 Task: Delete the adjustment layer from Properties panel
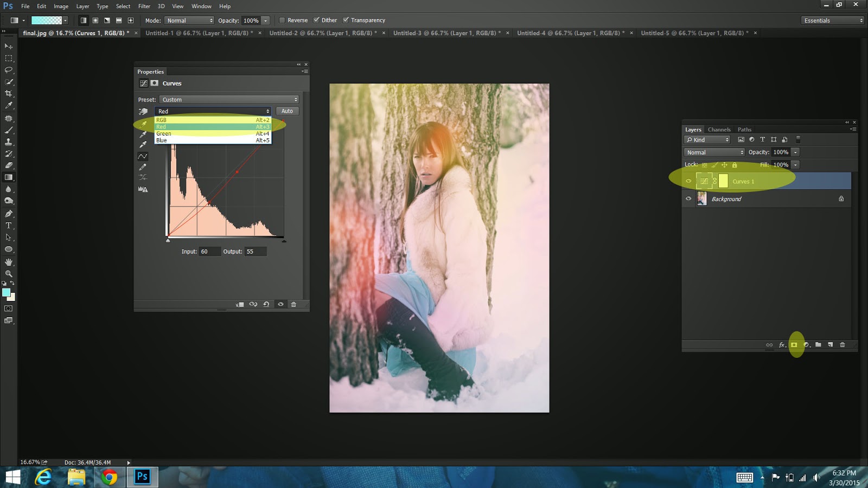293,304
